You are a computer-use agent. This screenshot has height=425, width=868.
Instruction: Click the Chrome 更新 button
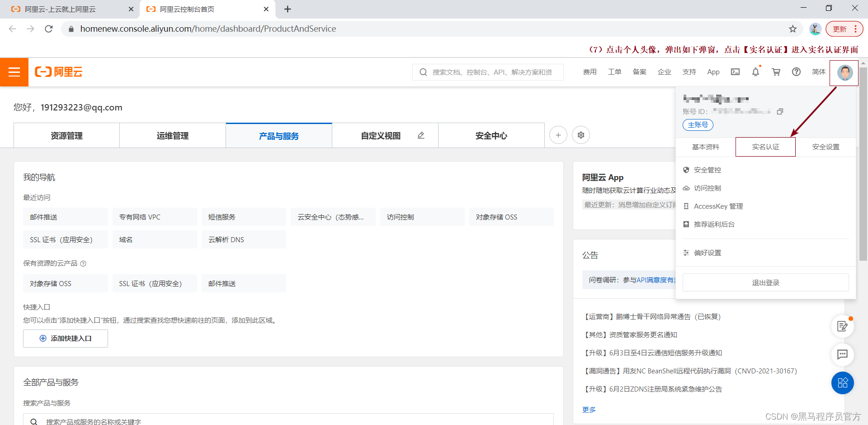(x=844, y=29)
